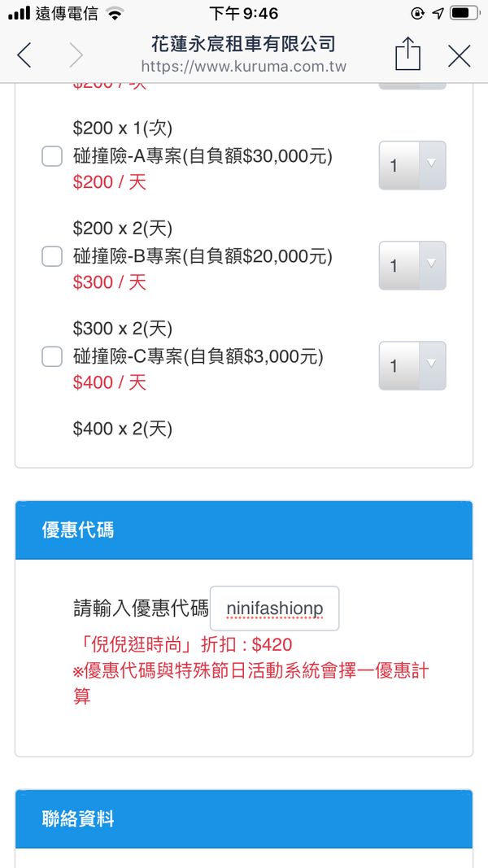Tap the kuruma.com.tw URL in header
The height and width of the screenshot is (868, 488).
pyautogui.click(x=243, y=66)
